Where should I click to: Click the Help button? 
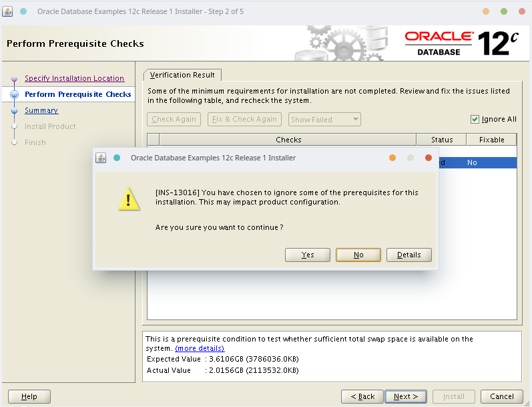[29, 396]
